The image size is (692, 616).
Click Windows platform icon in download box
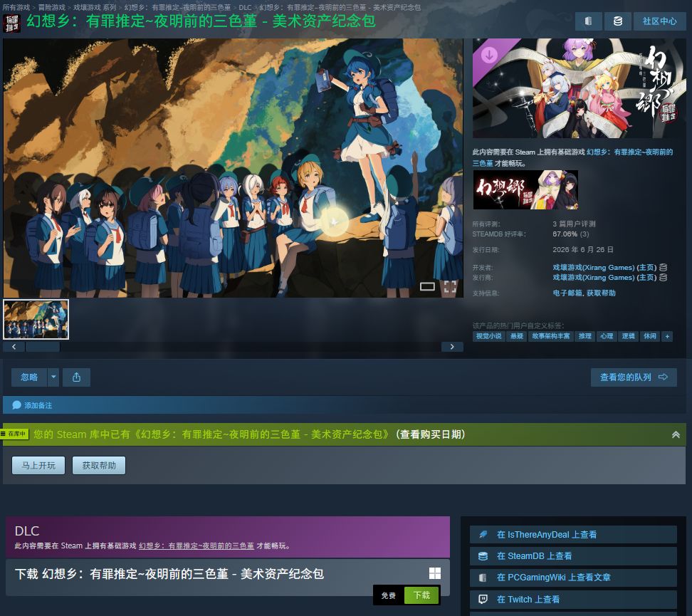435,573
